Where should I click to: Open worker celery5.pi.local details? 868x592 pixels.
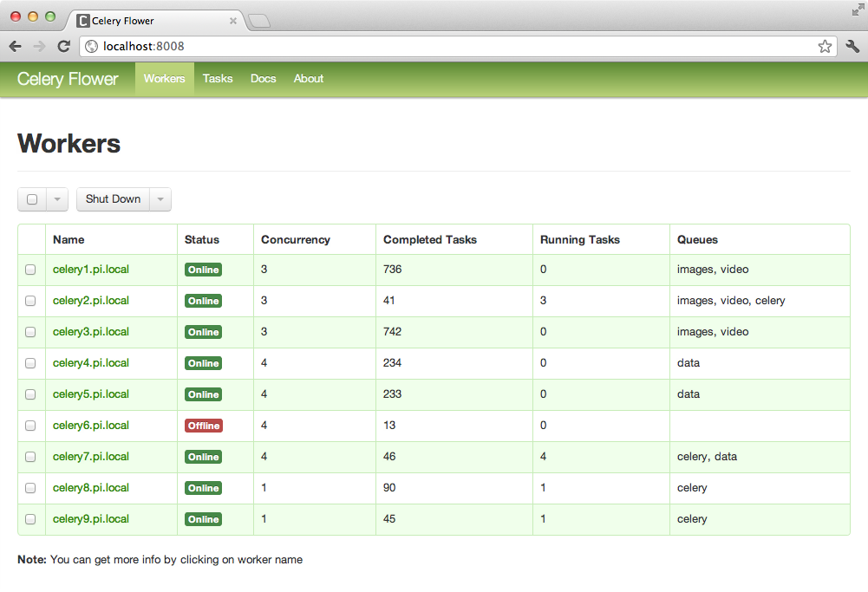coord(91,394)
